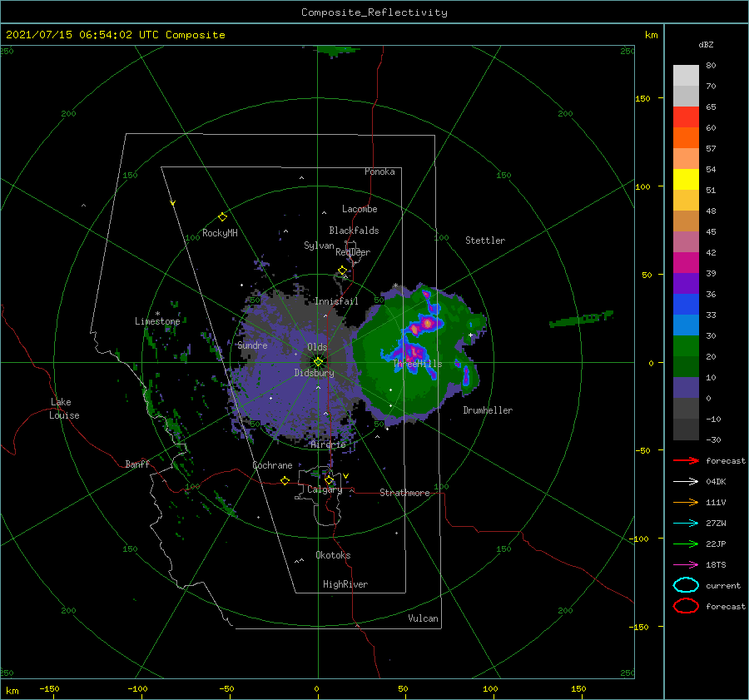Click the Ponoka city label
This screenshot has height=700, width=749.
[379, 171]
